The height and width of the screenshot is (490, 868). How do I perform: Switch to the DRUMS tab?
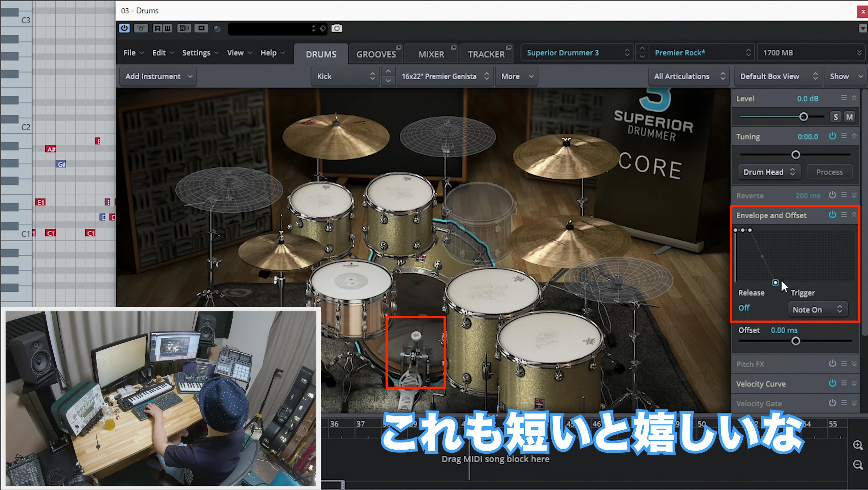pos(321,54)
